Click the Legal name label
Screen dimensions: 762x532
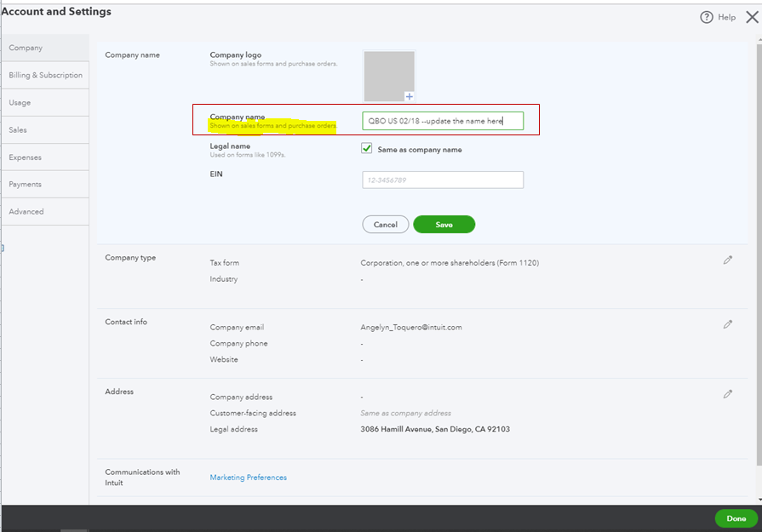[x=230, y=146]
